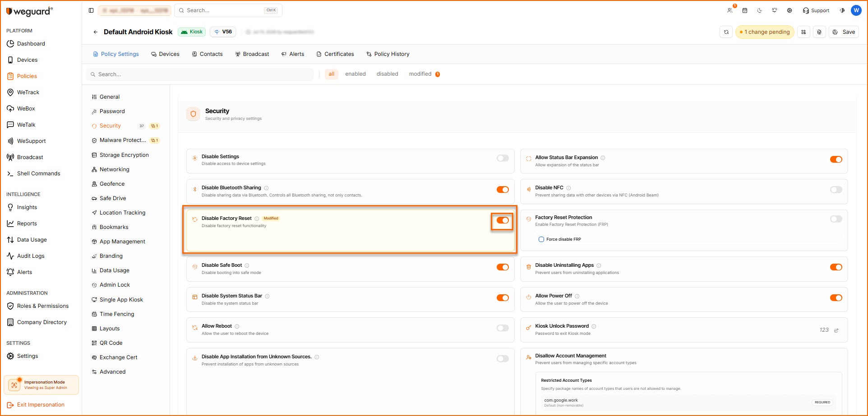Click info icon beside Disable Uninstalling Apps

tap(599, 265)
